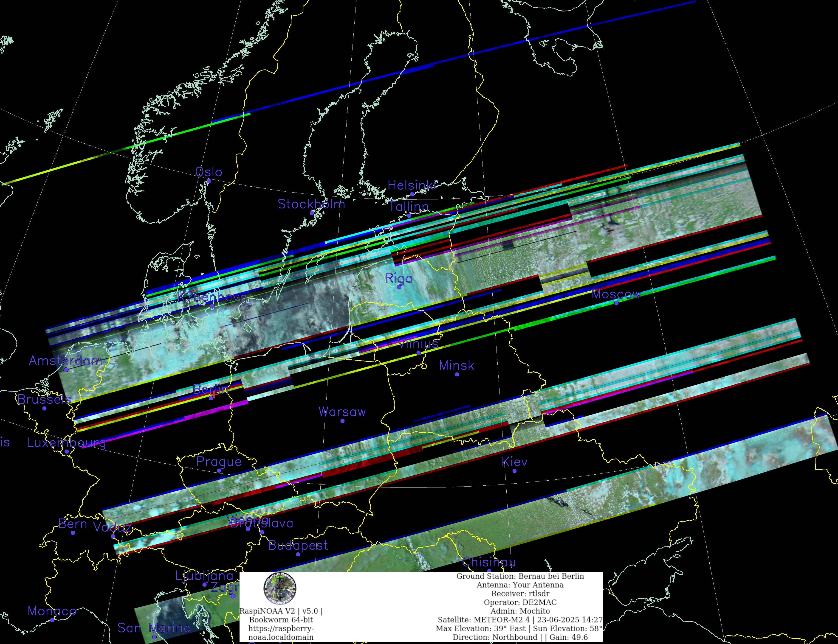Click the Bern city label
Screen dimensions: 838x644
[73, 524]
